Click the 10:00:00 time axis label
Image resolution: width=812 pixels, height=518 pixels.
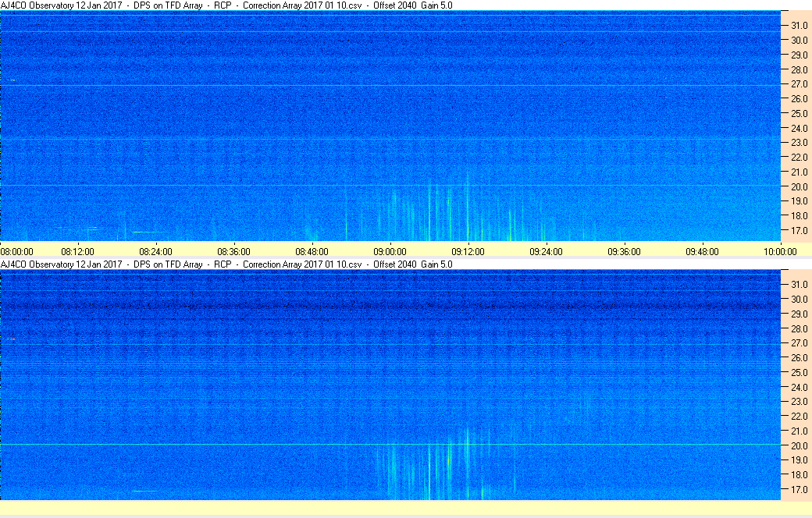tap(781, 252)
